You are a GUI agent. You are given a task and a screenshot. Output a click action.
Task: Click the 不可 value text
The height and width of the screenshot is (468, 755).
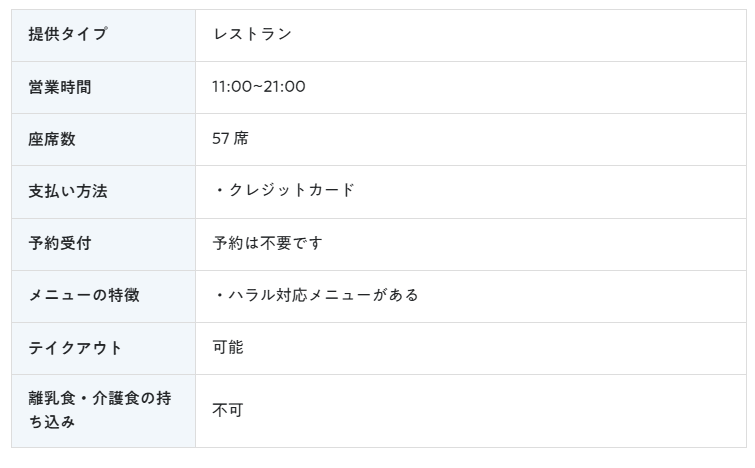point(227,410)
